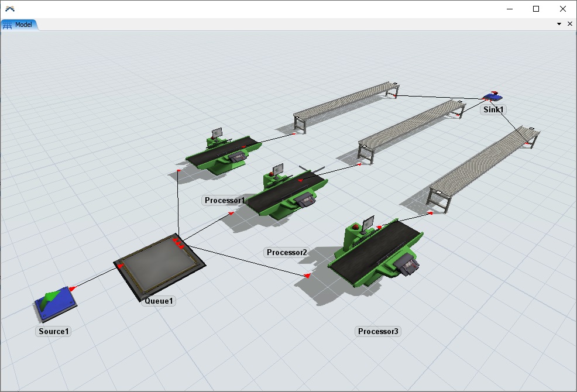The height and width of the screenshot is (392, 577).
Task: Maximize the application window
Action: coord(535,9)
